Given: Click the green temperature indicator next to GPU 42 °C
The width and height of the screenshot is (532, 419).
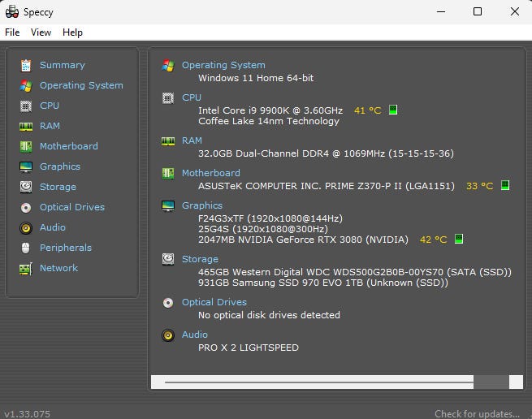Looking at the screenshot, I should pos(459,239).
